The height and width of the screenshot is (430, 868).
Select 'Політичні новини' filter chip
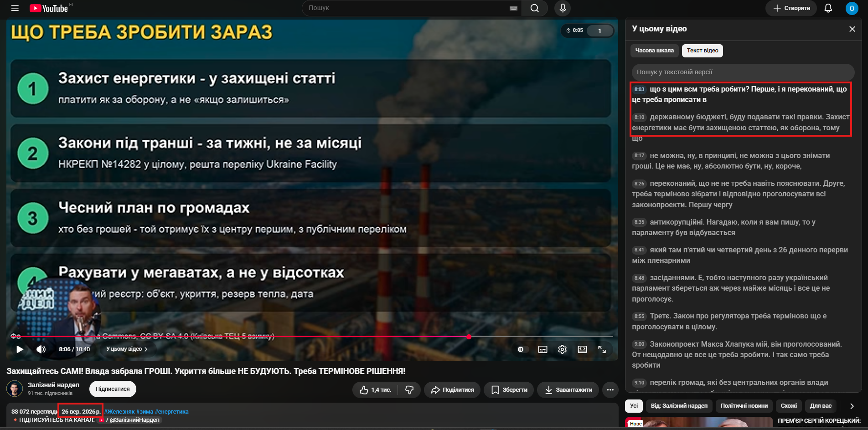coord(744,406)
